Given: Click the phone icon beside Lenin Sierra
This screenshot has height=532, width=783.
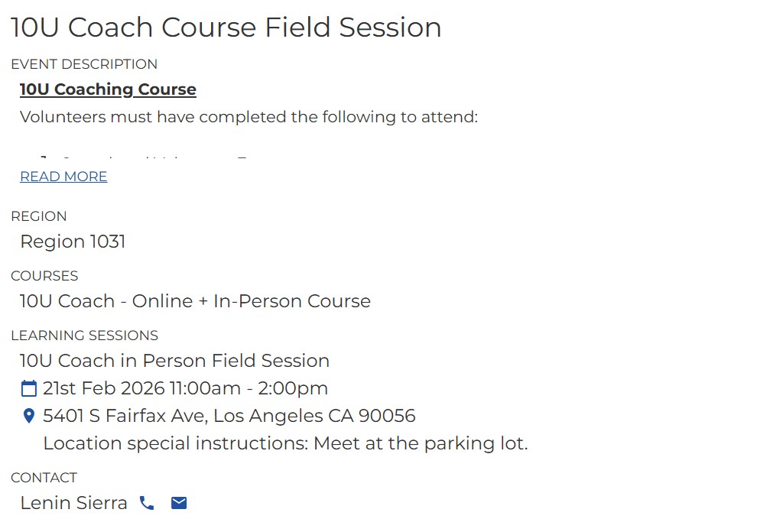Looking at the screenshot, I should tap(147, 503).
